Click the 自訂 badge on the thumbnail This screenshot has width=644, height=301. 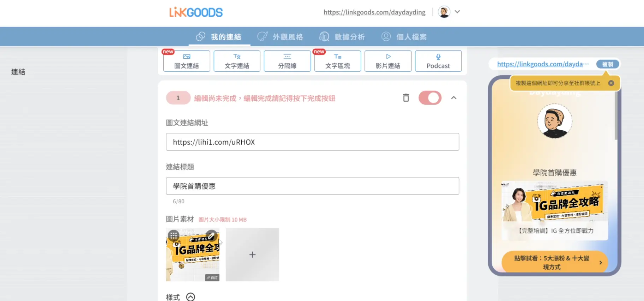(x=212, y=278)
